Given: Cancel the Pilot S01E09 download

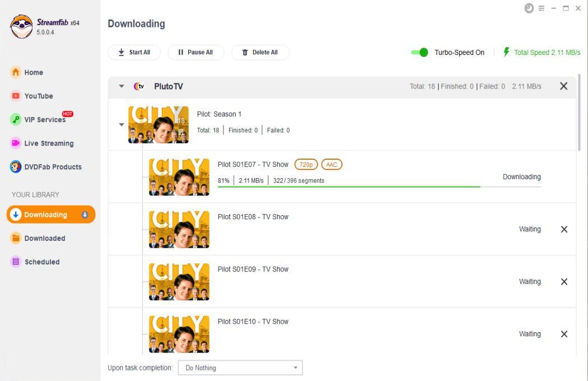Looking at the screenshot, I should (564, 281).
